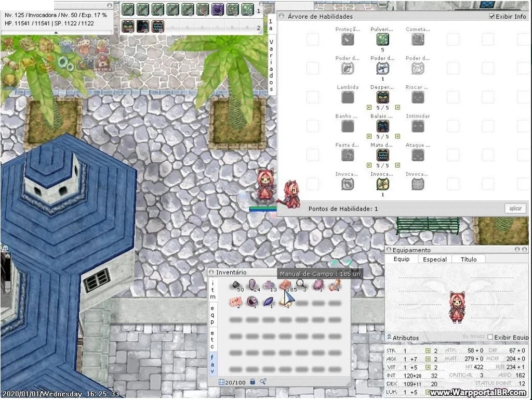Select the Ataque ... skill icon

[418, 155]
